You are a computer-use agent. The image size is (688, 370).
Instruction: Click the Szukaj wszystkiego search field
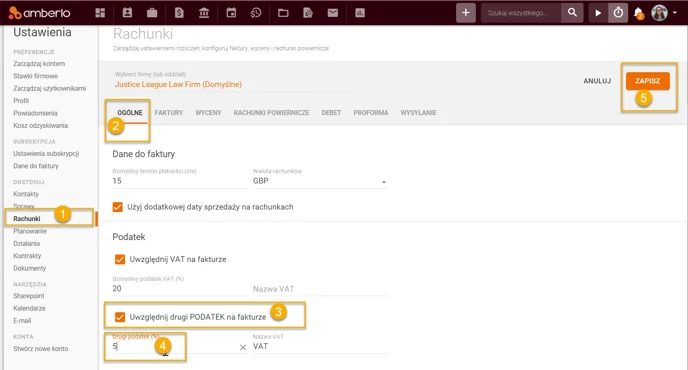(x=521, y=13)
